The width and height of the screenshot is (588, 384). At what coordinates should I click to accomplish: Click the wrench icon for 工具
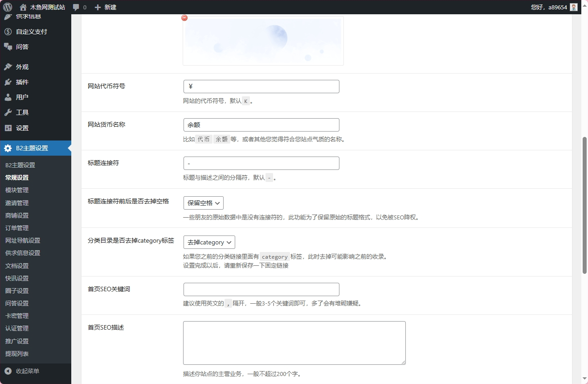pyautogui.click(x=8, y=112)
